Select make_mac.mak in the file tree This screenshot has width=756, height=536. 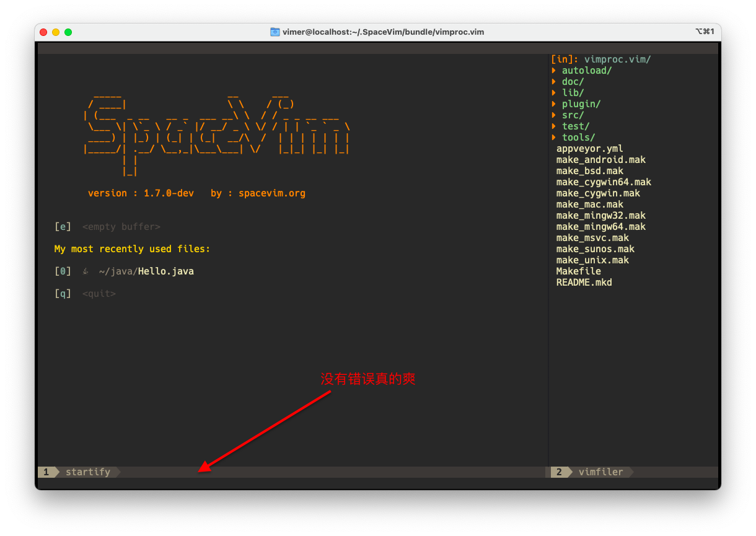pyautogui.click(x=590, y=204)
